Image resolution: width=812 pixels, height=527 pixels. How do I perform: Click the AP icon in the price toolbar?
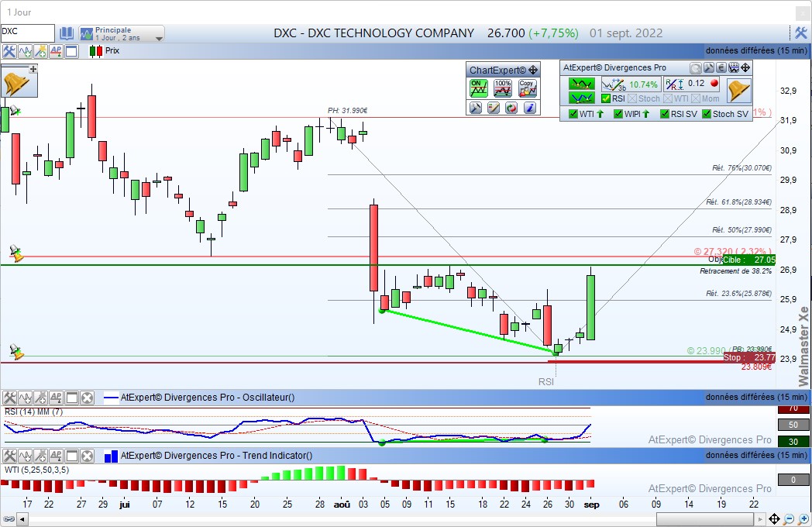tap(56, 51)
